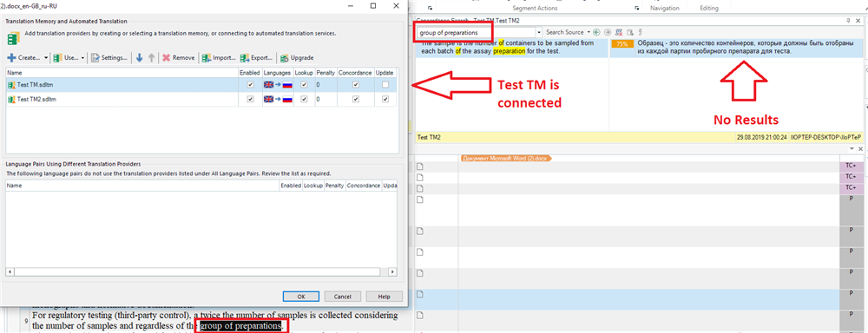Toggle Concordance checkbox for Test TM.sdltm

pos(355,85)
